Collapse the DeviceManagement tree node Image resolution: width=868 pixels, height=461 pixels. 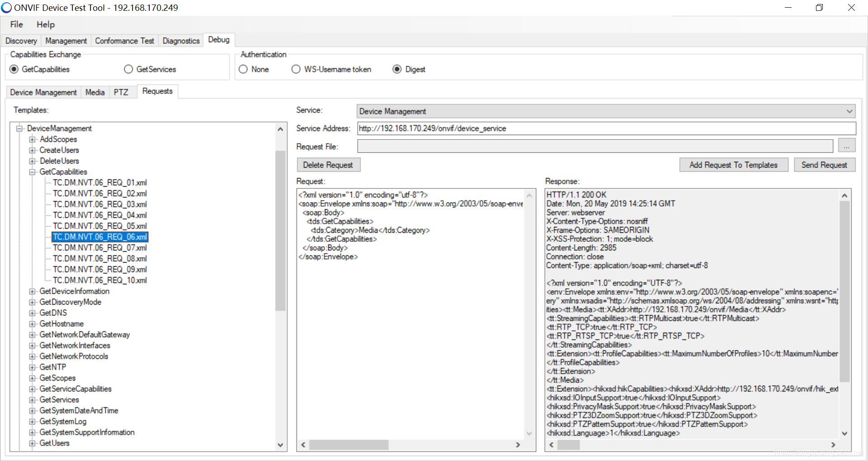click(19, 128)
